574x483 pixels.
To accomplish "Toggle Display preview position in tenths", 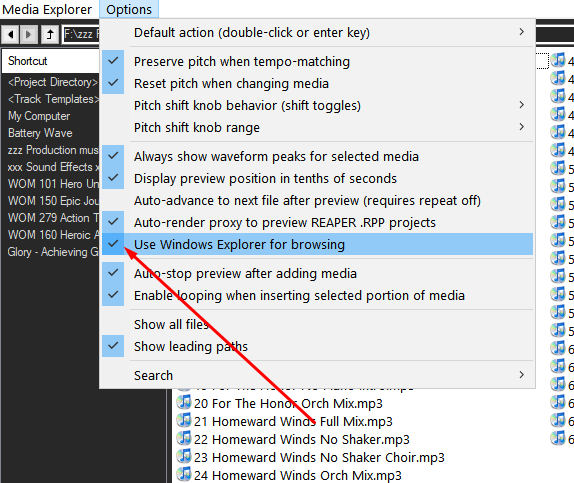I will [x=317, y=178].
